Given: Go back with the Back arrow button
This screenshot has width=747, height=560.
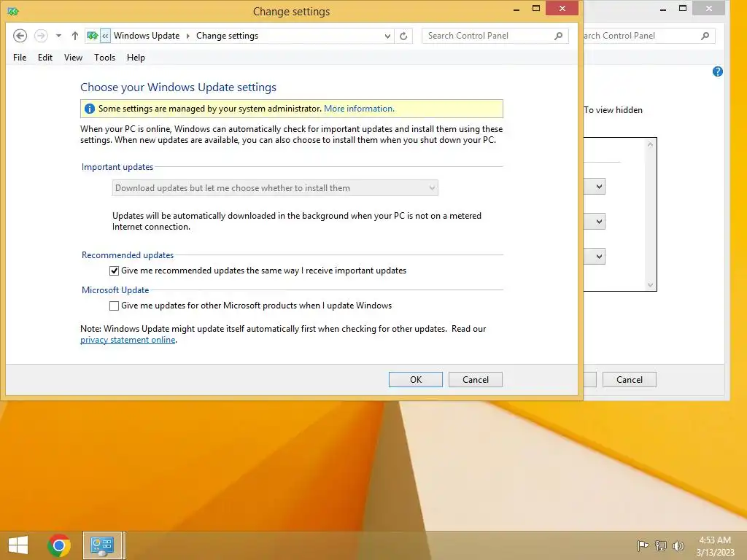Looking at the screenshot, I should click(x=20, y=36).
